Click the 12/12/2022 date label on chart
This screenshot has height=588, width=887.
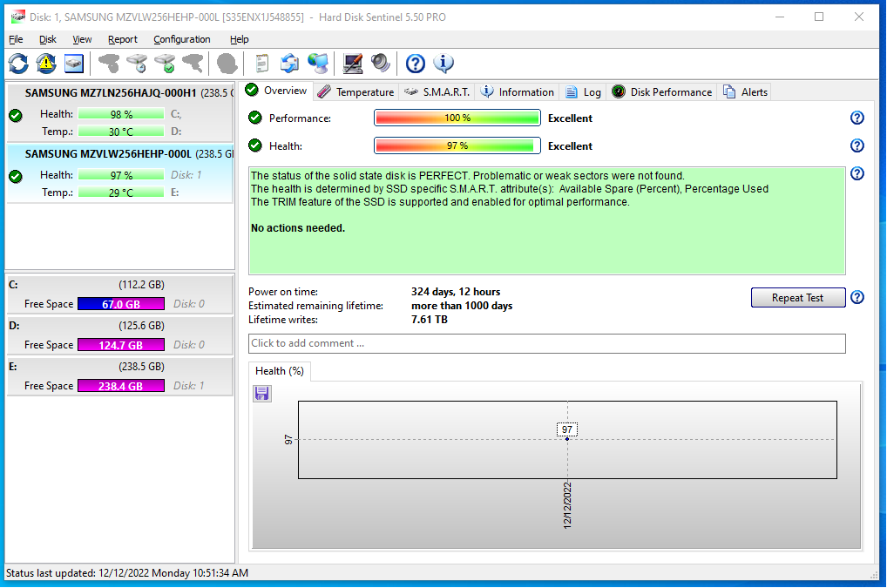[x=567, y=505]
